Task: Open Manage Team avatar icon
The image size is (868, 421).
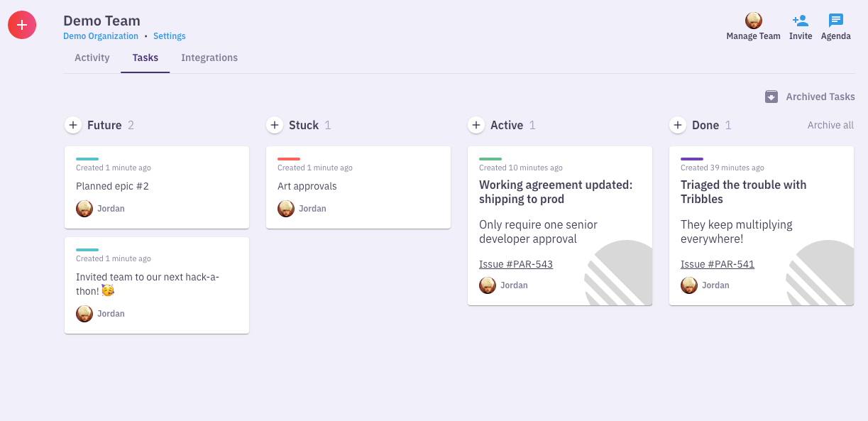Action: (x=753, y=21)
